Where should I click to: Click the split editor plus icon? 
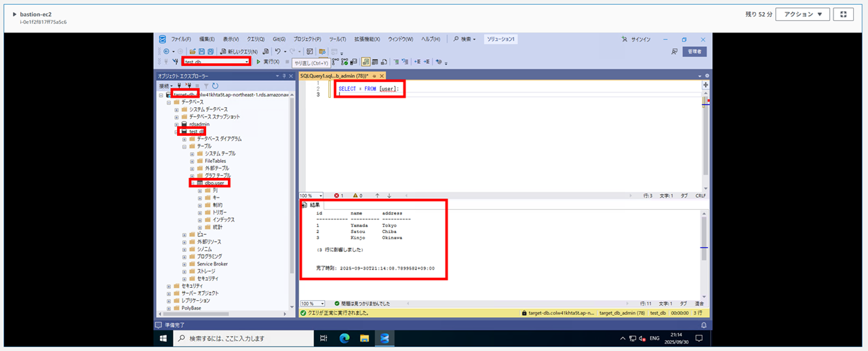[706, 85]
